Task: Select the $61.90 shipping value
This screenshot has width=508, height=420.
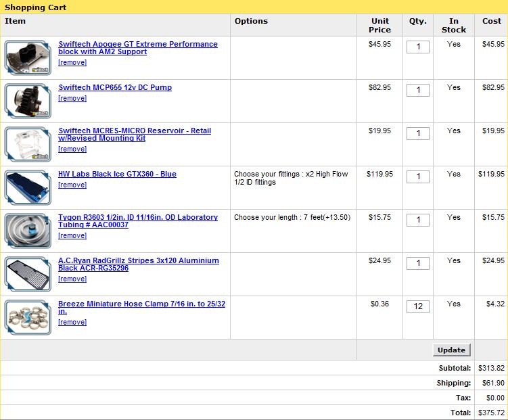Action: [493, 383]
